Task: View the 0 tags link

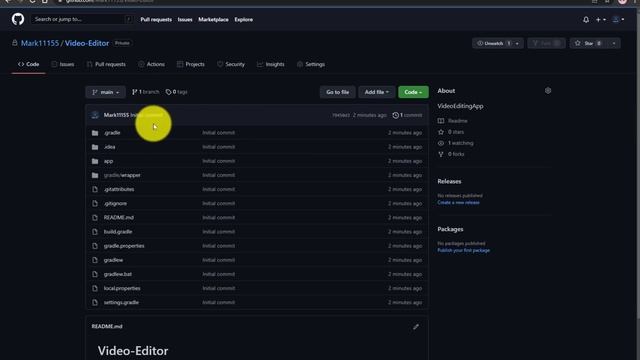Action: coord(176,92)
